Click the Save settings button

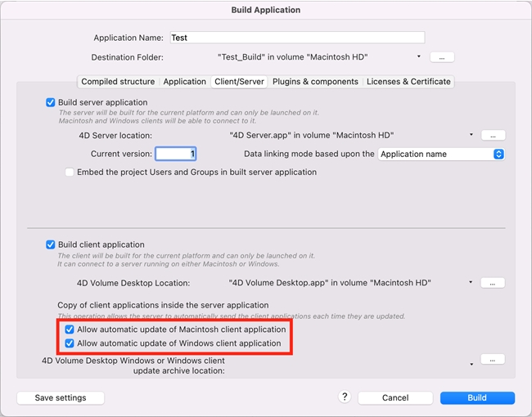click(x=61, y=398)
